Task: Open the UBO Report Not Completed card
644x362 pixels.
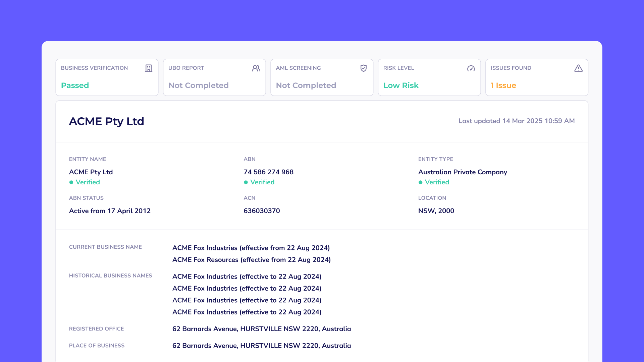Action: (x=214, y=78)
